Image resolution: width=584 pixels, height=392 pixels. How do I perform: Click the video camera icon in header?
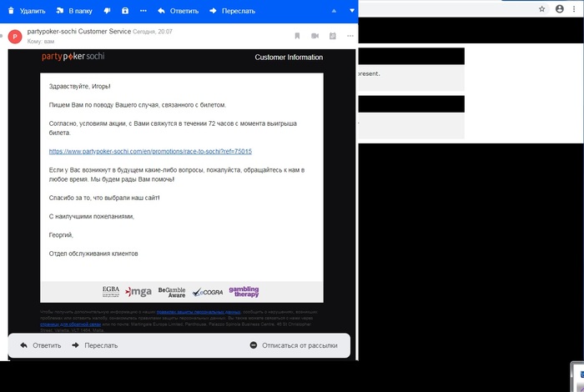click(x=315, y=36)
